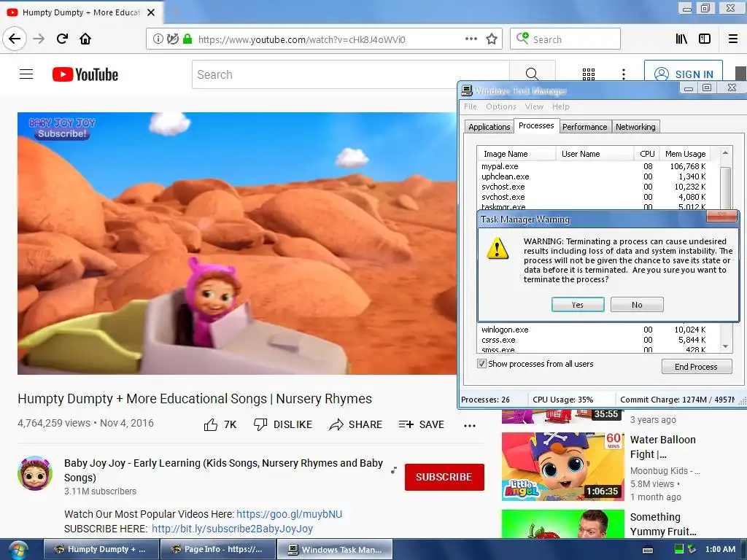This screenshot has width=747, height=560.
Task: Sort by the Image Name column header
Action: (516, 154)
